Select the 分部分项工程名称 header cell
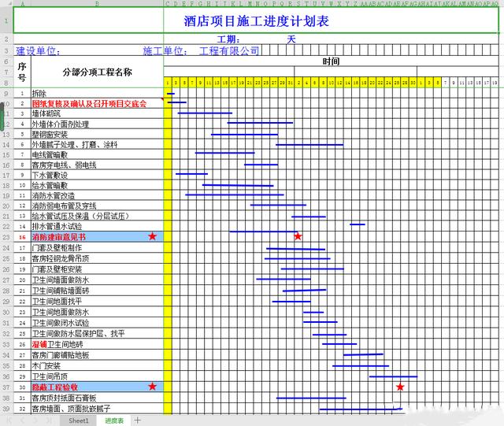 tap(98, 72)
